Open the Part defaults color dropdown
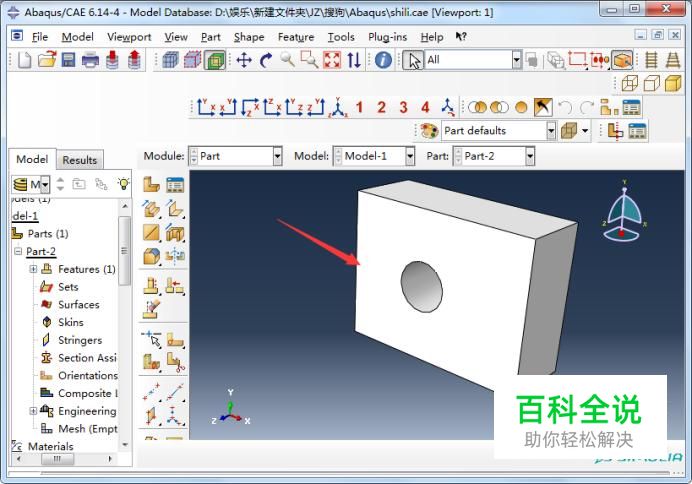This screenshot has width=692, height=484. point(551,131)
